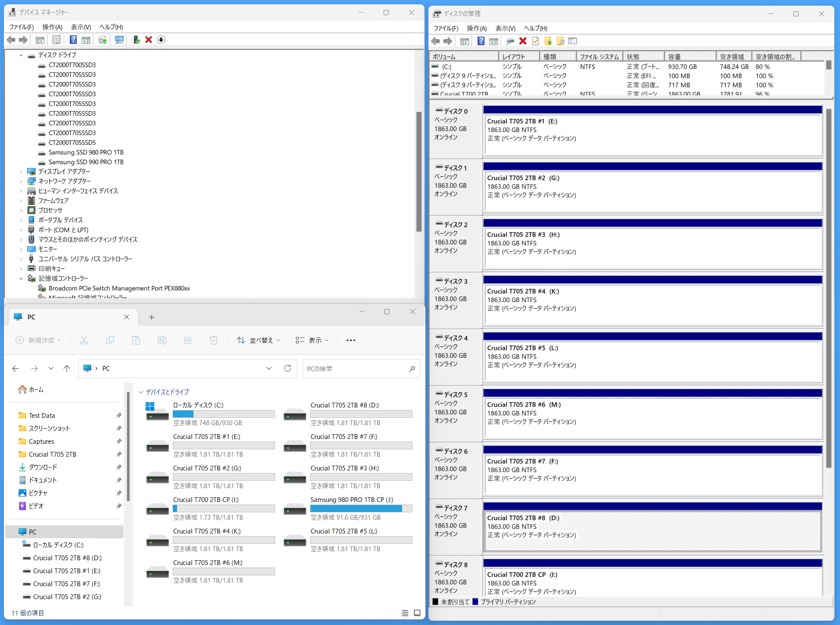Click Back arrow in Device Manager toolbar
Viewport: 840px width, 625px height.
11,40
